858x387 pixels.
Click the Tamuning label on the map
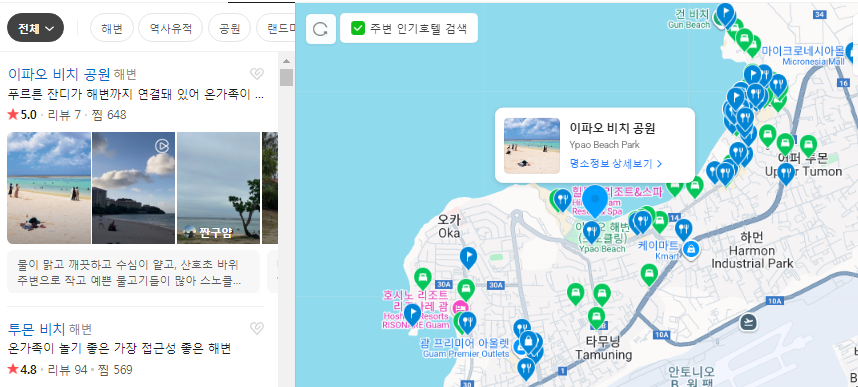pyautogui.click(x=603, y=348)
